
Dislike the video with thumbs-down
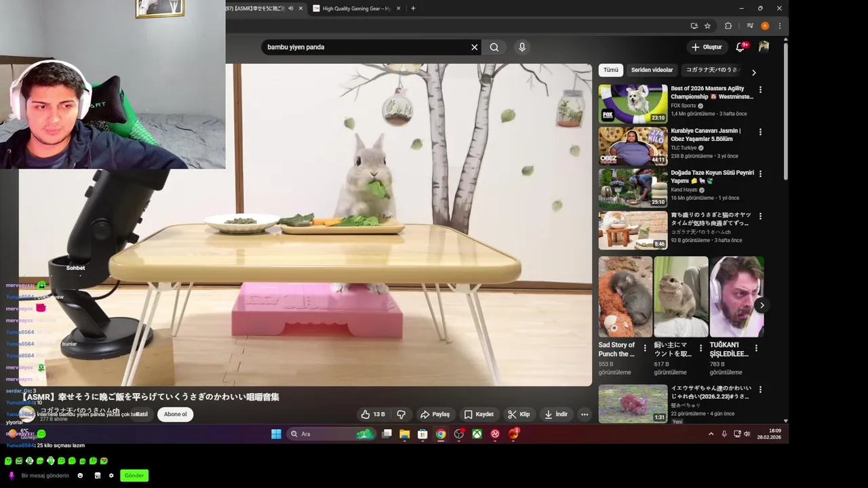pos(401,414)
